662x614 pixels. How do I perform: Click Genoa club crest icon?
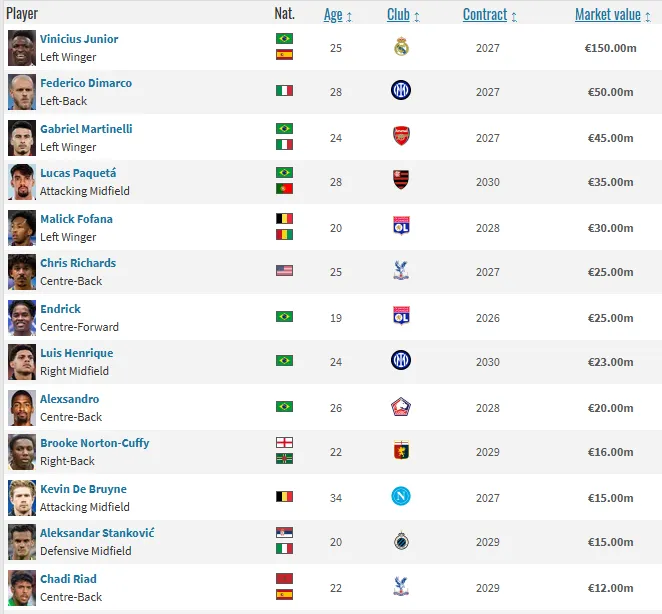(401, 451)
